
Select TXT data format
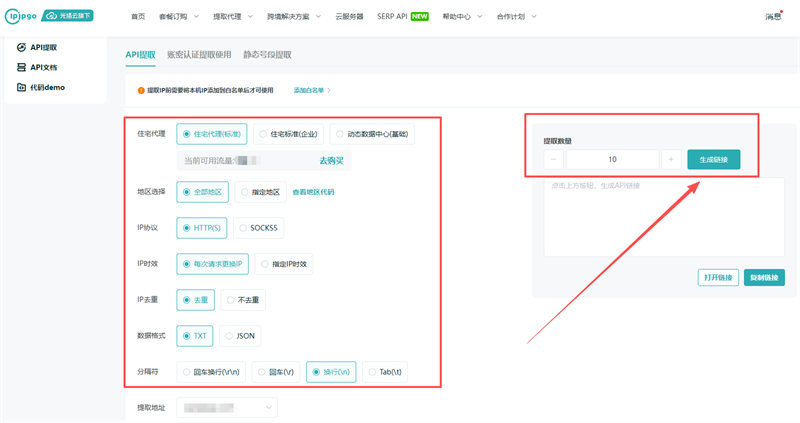194,336
